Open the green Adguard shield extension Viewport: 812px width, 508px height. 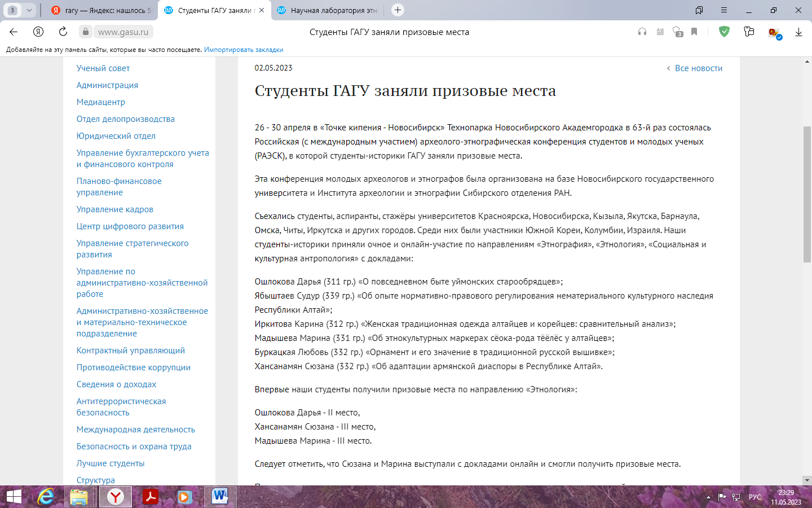[x=724, y=32]
